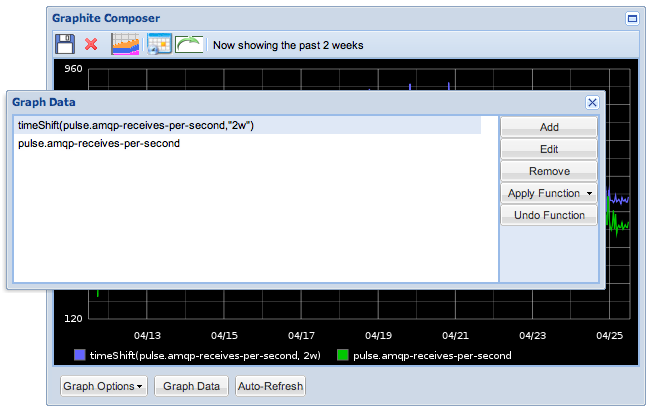The height and width of the screenshot is (412, 651).
Task: Click the 04/13 x-axis date label
Action: pos(147,336)
